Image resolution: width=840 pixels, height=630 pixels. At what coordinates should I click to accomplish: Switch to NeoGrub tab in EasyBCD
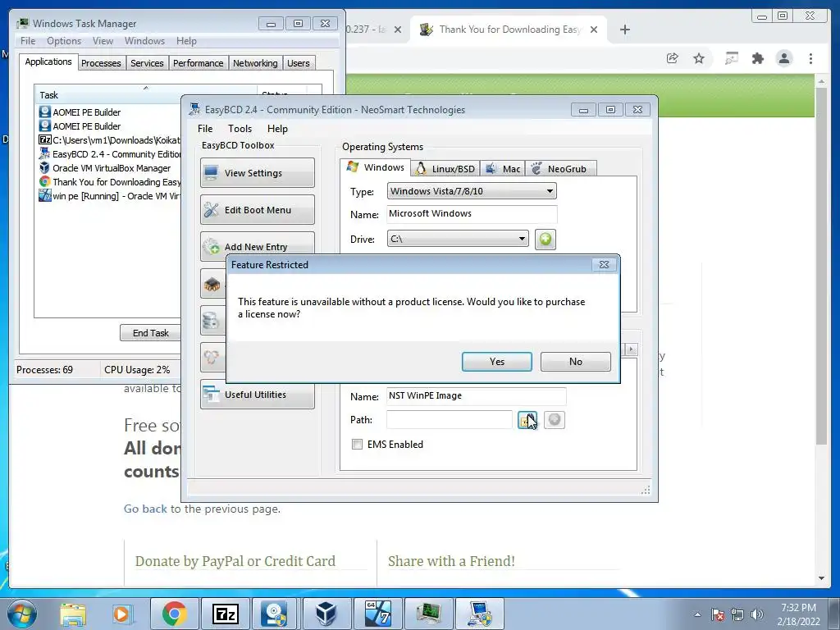(560, 169)
